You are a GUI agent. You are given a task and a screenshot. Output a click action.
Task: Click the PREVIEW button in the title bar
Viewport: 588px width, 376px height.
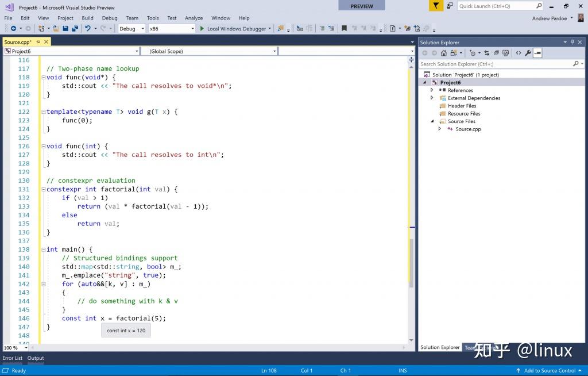361,6
